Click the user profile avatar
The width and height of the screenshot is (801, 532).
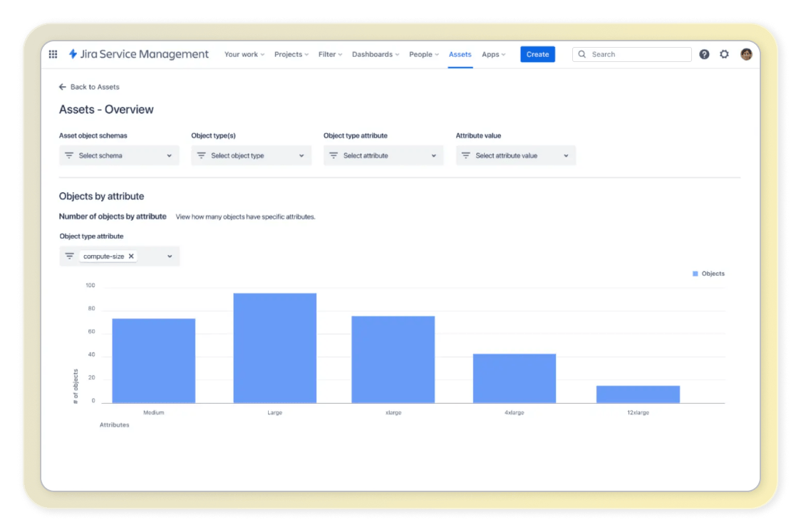coord(746,54)
